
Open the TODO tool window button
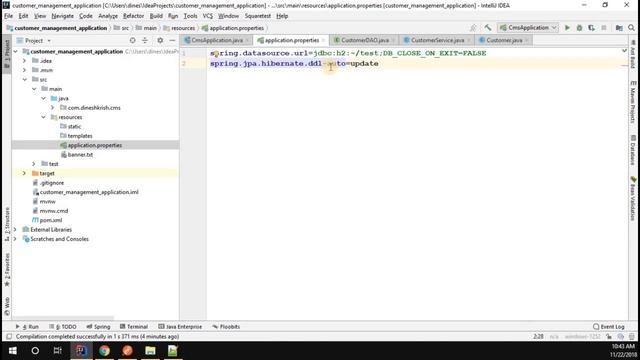63,327
